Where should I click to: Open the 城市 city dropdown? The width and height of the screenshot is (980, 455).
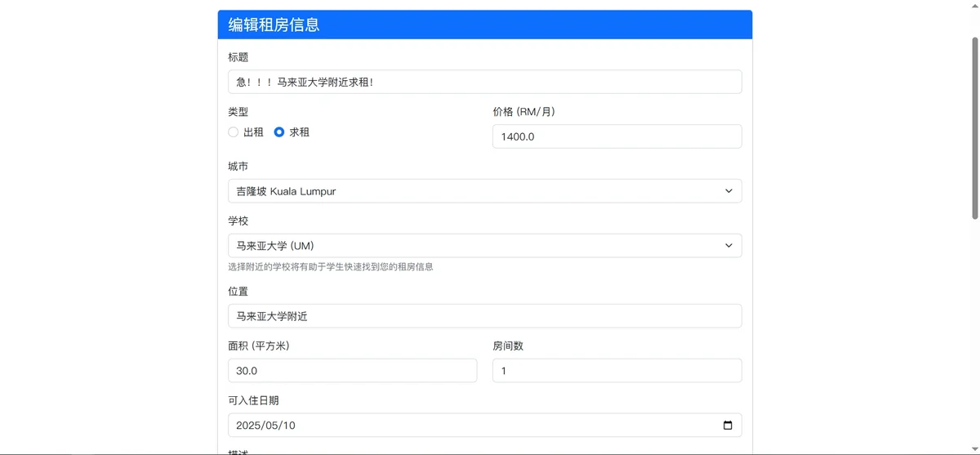485,191
